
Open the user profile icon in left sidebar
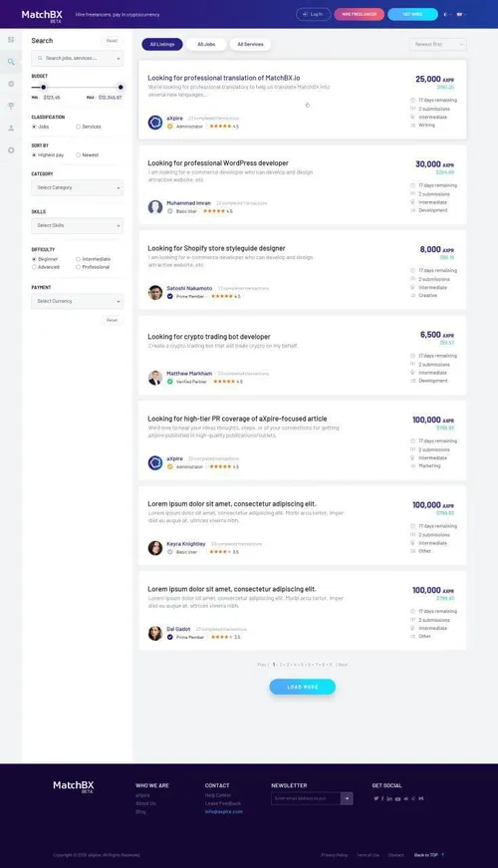coord(11,128)
